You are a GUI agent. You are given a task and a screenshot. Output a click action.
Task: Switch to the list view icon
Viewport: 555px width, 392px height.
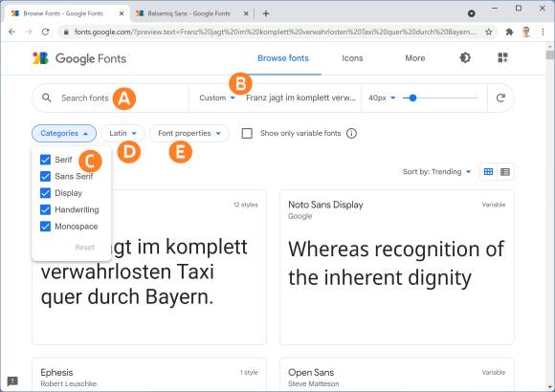(x=505, y=172)
